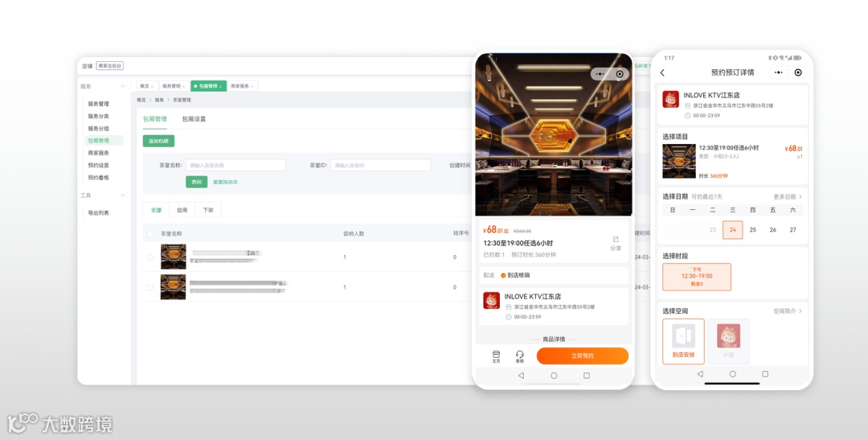868x440 pixels.
Task: Tap the orange 立即预约 button
Action: tap(583, 356)
